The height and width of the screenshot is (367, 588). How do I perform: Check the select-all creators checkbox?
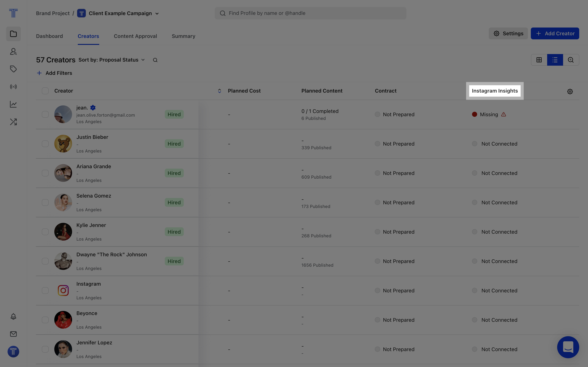click(x=45, y=91)
